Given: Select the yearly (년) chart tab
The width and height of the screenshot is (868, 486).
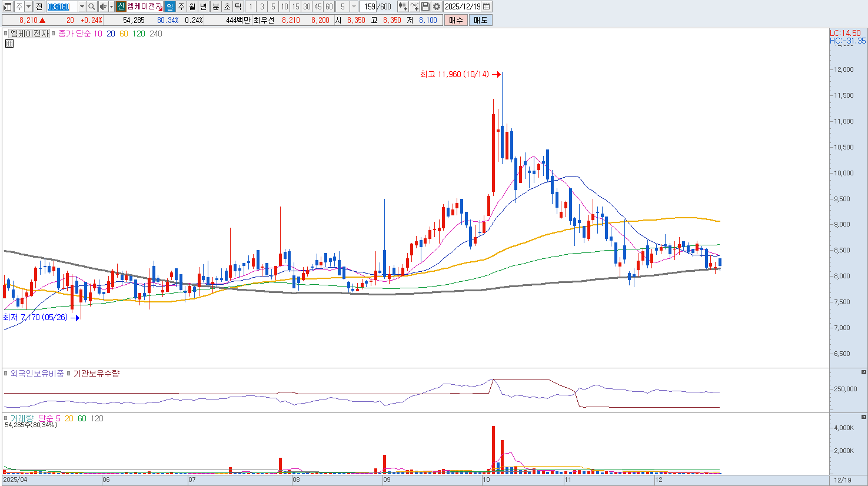Looking at the screenshot, I should [x=204, y=6].
